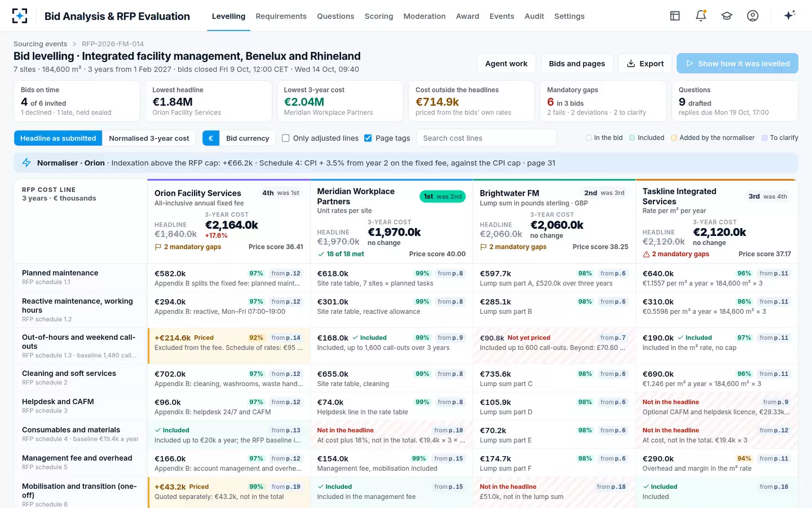Go to the Audit tab
812x508 pixels.
click(x=534, y=16)
